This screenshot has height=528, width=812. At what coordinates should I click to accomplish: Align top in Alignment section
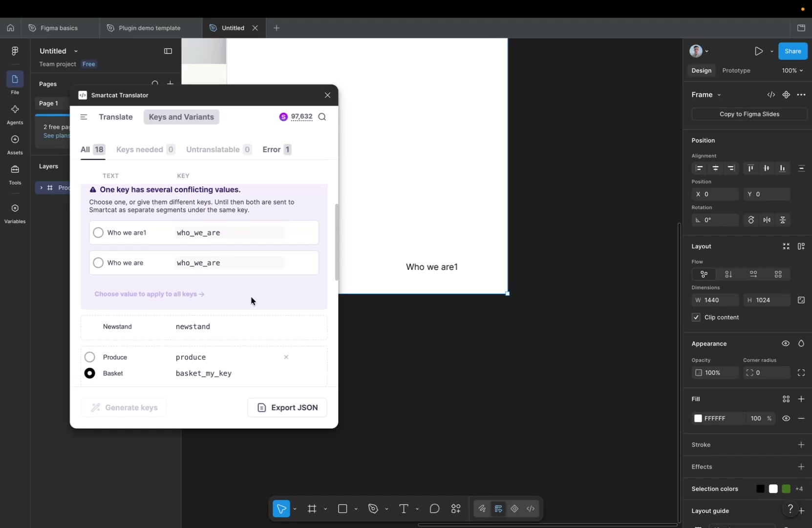pyautogui.click(x=751, y=168)
